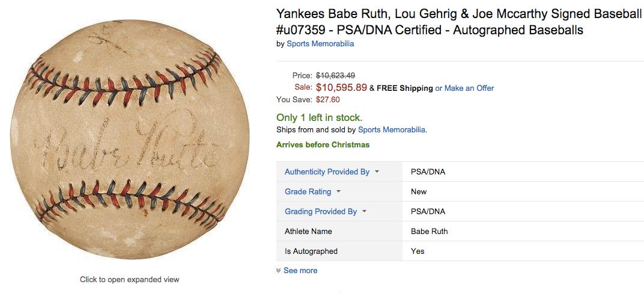Click the "Authenticity Provided By" label text
Viewport: 644px width, 293px height.
coord(327,171)
